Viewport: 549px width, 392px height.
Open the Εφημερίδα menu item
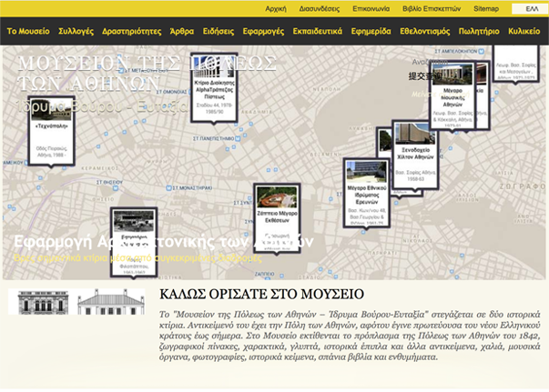pyautogui.click(x=371, y=31)
